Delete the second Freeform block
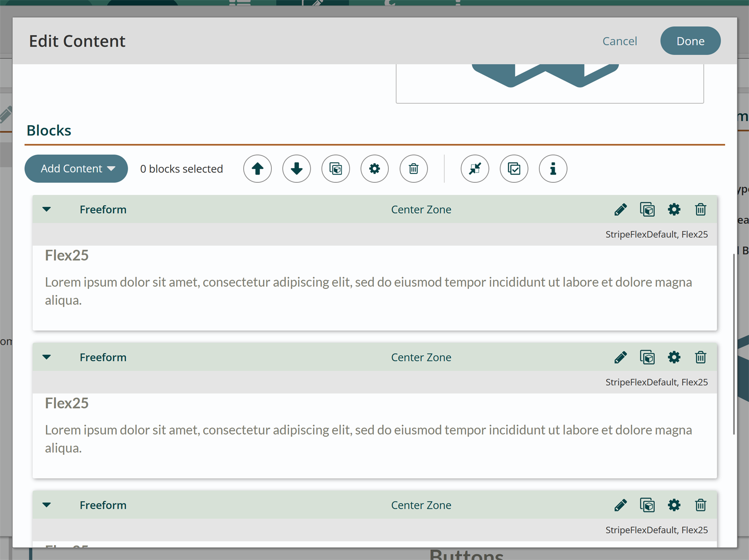Viewport: 749px width, 560px height. tap(700, 358)
